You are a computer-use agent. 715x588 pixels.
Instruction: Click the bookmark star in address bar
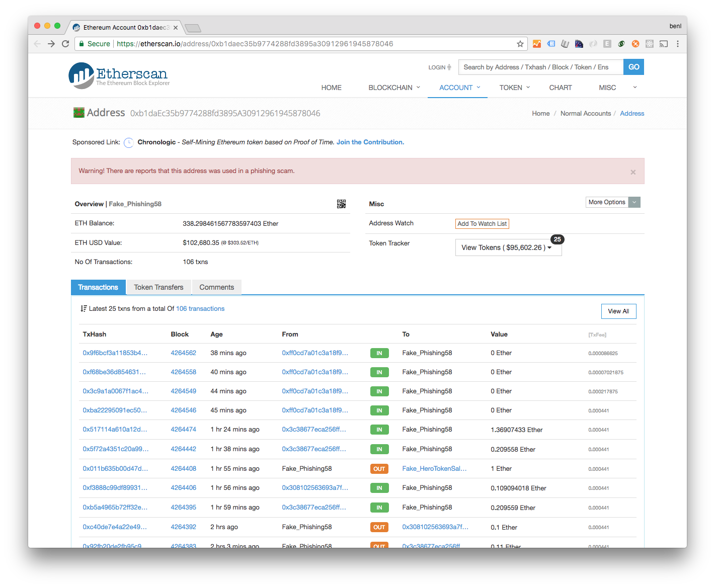pyautogui.click(x=520, y=44)
